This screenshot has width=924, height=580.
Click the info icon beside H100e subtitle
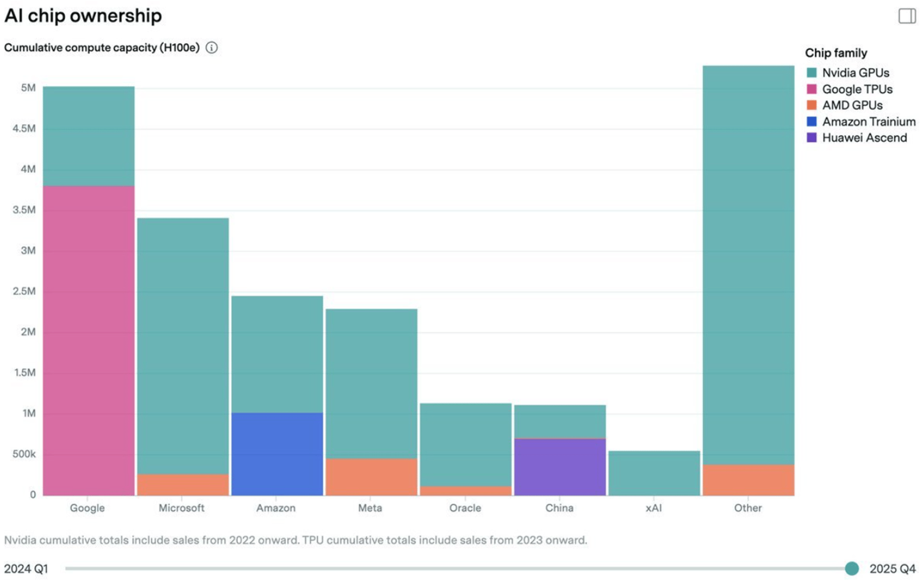tap(212, 48)
